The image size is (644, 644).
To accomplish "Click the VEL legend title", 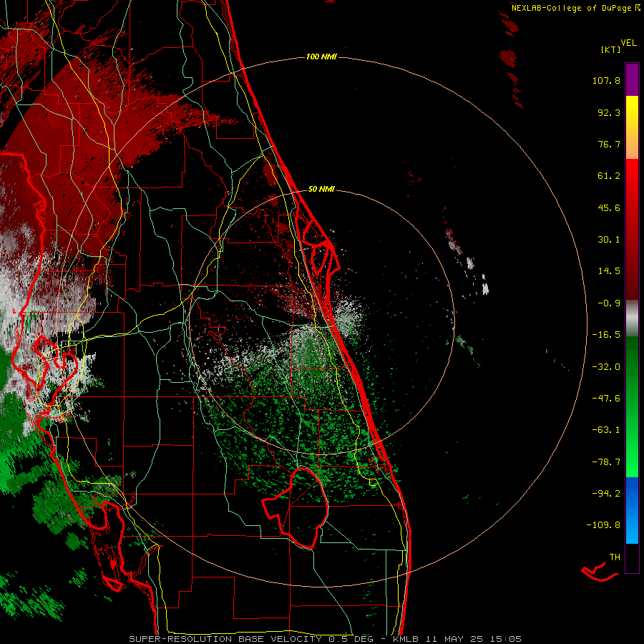I will (x=628, y=43).
